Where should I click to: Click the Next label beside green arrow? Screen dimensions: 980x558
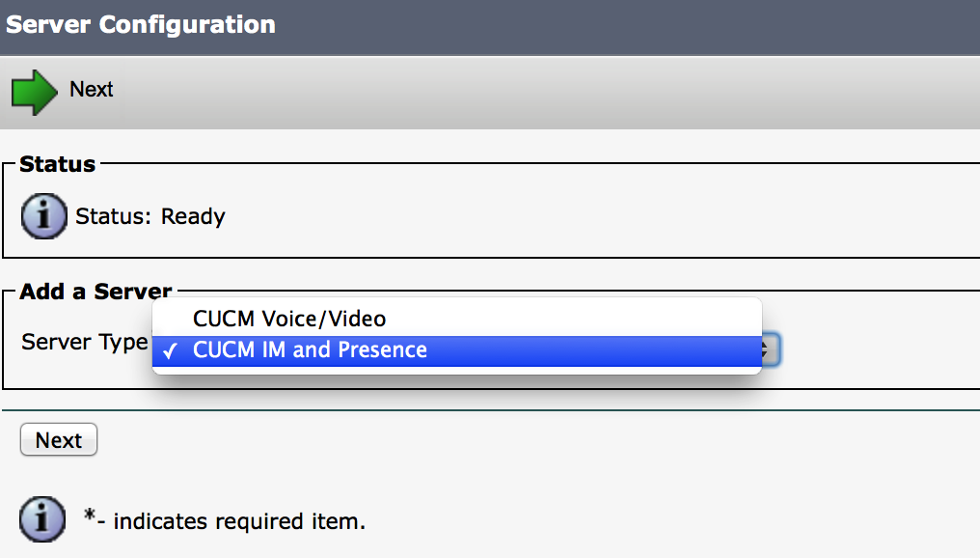(92, 90)
